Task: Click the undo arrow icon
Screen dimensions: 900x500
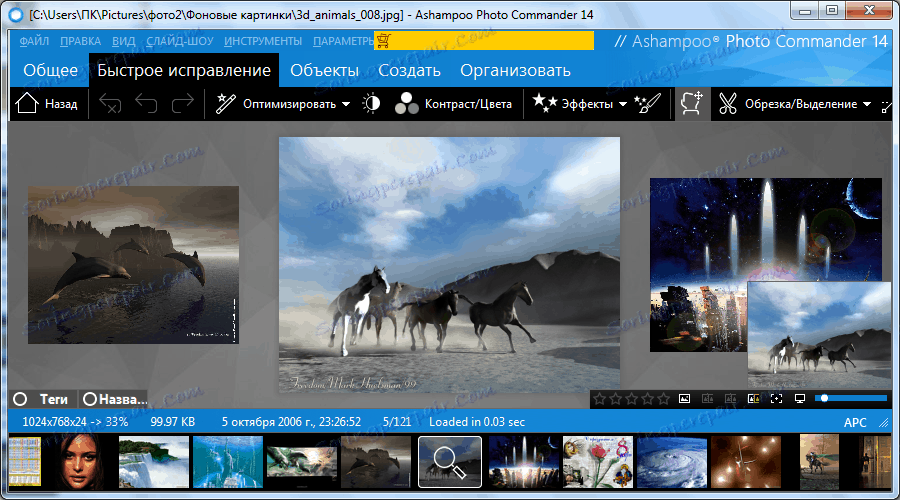Action: [146, 104]
